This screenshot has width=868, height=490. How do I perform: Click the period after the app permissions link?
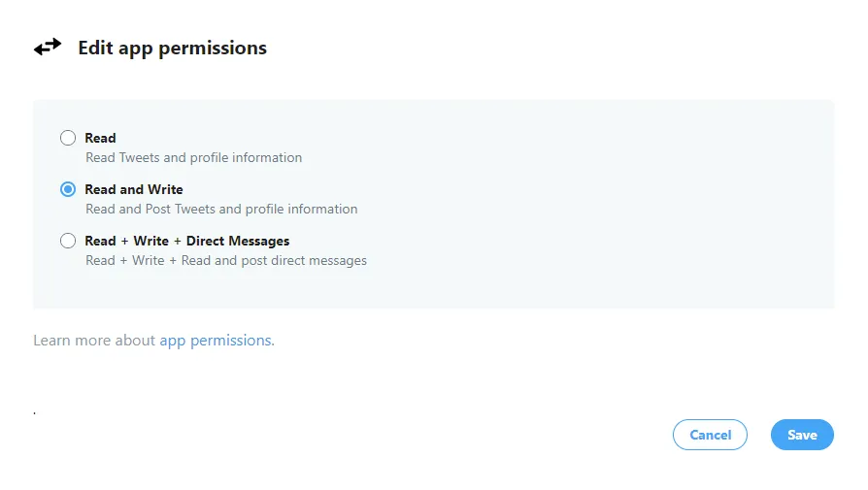pyautogui.click(x=273, y=343)
